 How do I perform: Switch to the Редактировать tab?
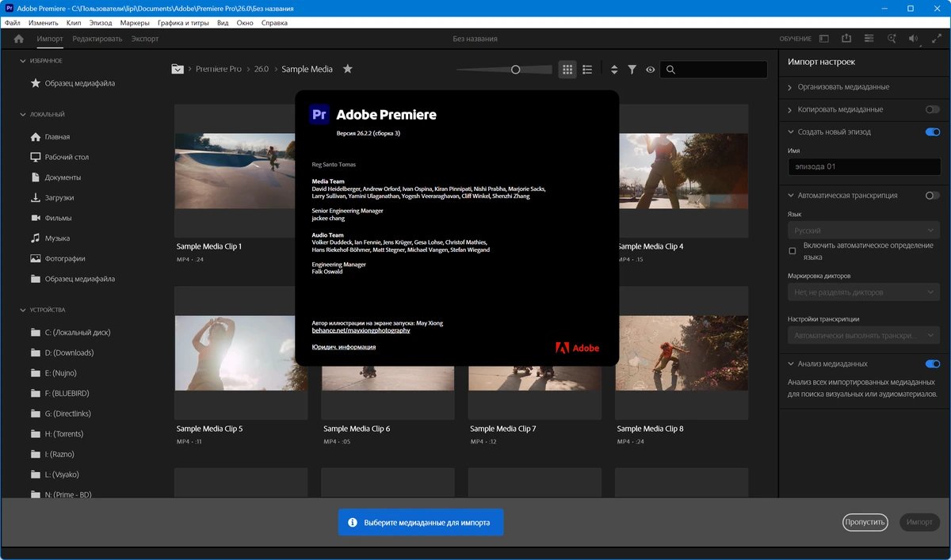coord(97,39)
